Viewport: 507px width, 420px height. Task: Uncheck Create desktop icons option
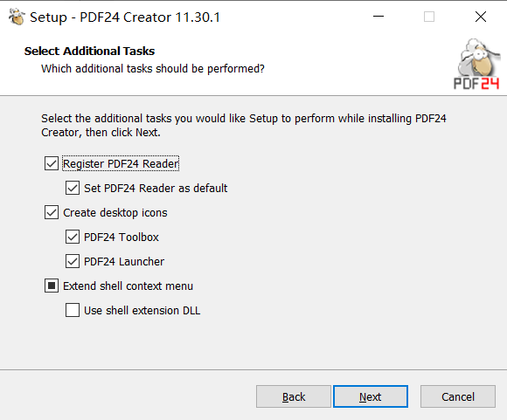point(52,212)
